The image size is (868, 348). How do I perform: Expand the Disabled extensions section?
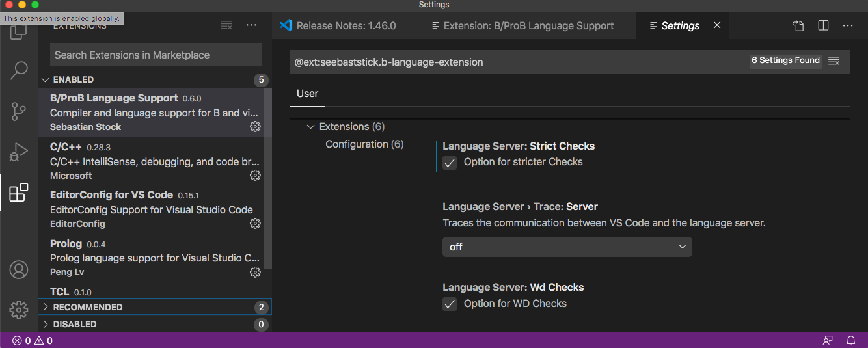(75, 324)
